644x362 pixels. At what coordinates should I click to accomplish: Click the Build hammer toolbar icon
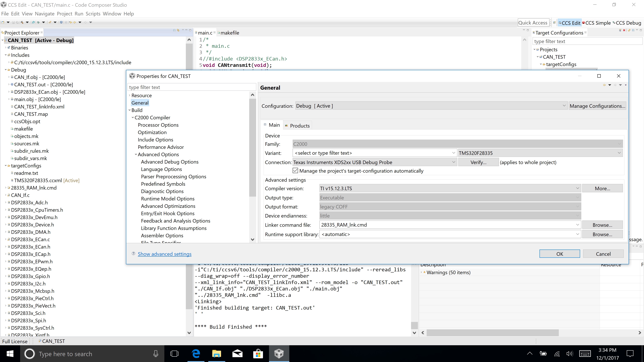pos(22,22)
